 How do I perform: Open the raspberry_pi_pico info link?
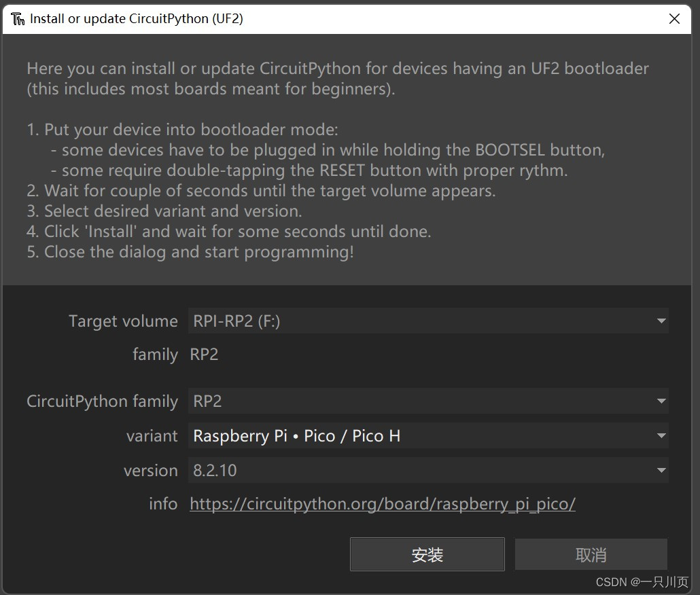383,504
